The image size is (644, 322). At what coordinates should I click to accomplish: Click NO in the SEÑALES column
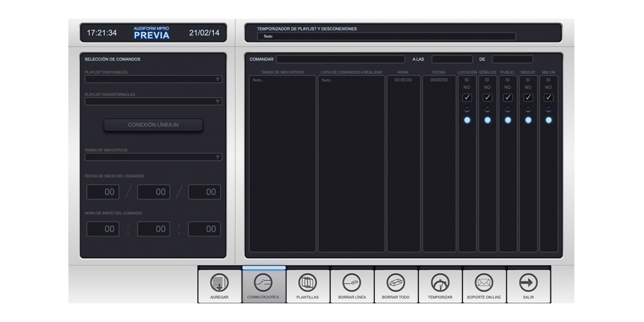[487, 88]
